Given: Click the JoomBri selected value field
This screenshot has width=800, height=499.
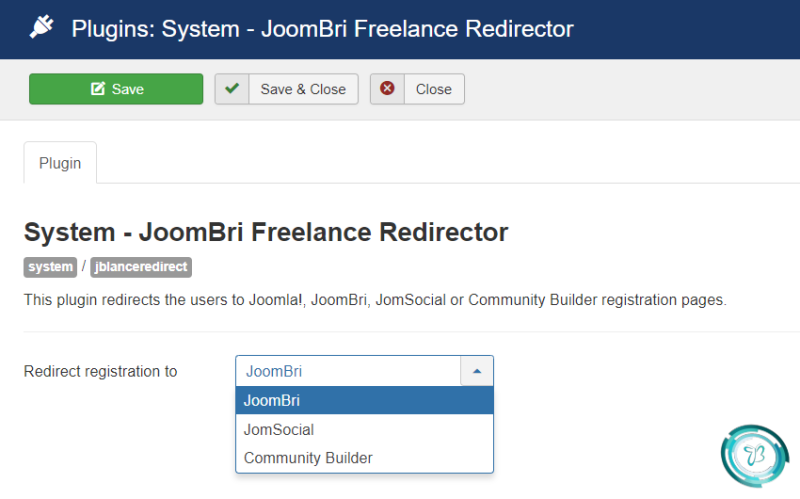Looking at the screenshot, I should (x=348, y=371).
